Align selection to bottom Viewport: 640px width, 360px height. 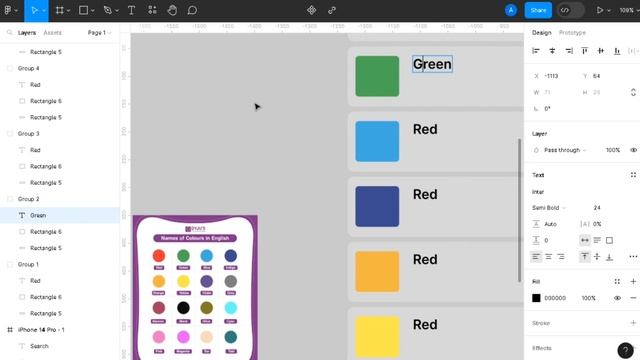point(617,51)
